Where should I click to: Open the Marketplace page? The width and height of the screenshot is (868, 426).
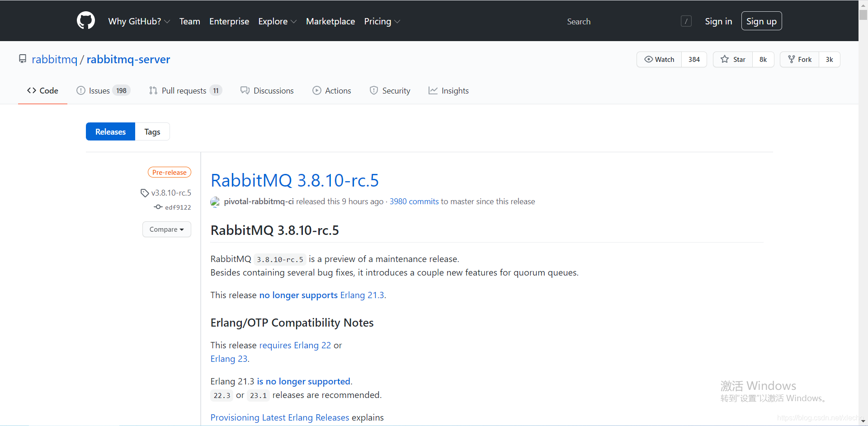coord(330,21)
